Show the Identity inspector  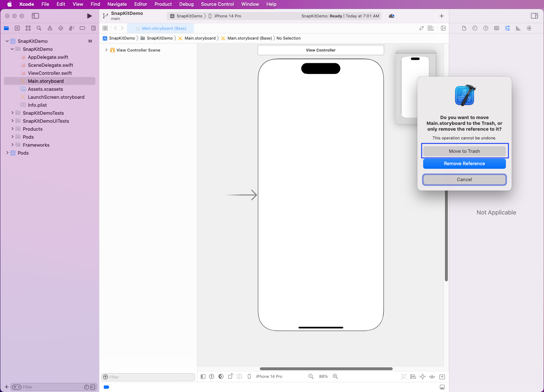coord(496,28)
